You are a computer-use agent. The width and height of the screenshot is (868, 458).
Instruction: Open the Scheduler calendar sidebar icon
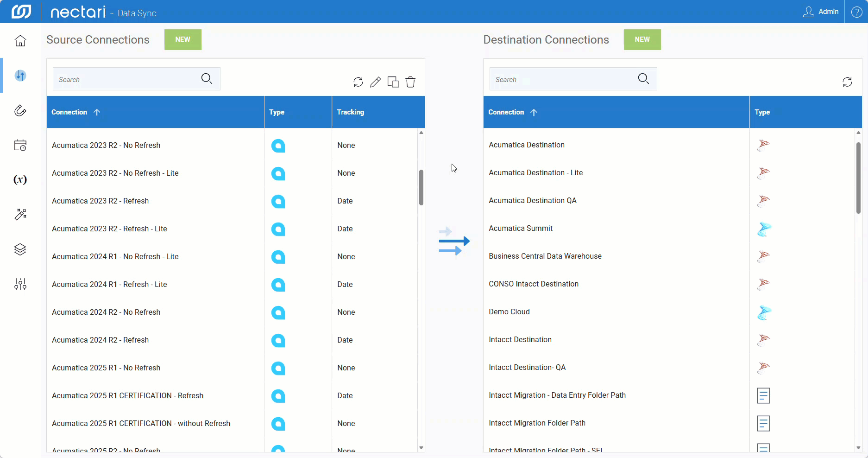coord(20,145)
